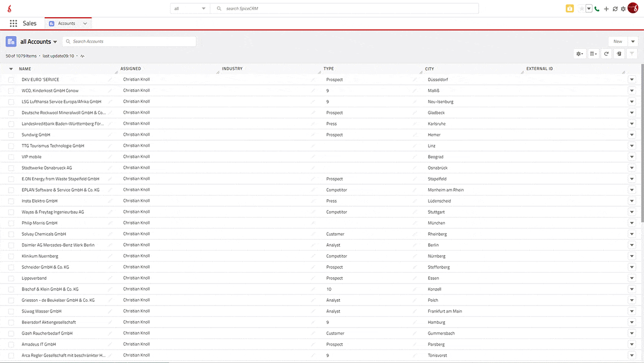Click the activity pulse icon after last update
This screenshot has height=363, width=644.
pos(83,56)
